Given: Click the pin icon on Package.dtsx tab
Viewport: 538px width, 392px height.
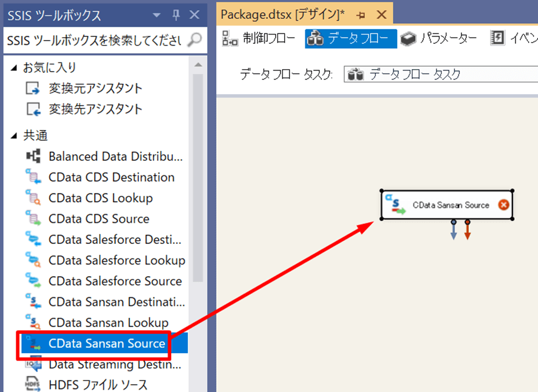Looking at the screenshot, I should tap(361, 15).
